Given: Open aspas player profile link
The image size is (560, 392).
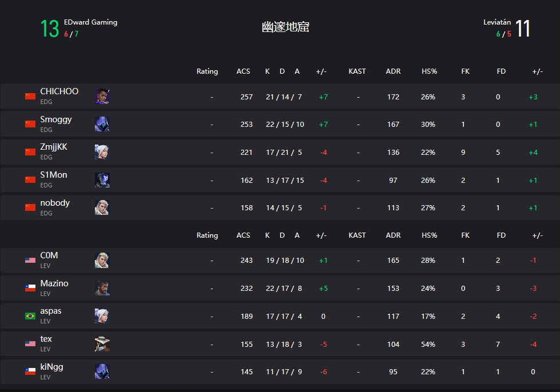Looking at the screenshot, I should [51, 311].
